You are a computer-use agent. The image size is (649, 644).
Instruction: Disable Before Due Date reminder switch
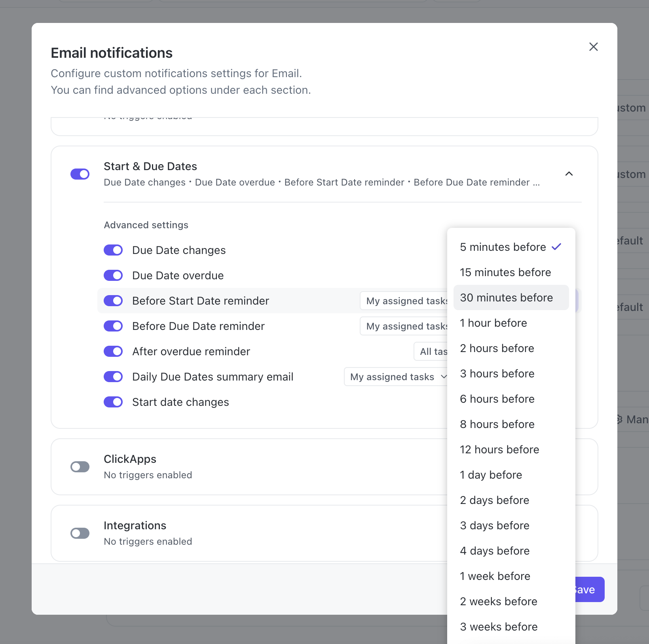(113, 326)
